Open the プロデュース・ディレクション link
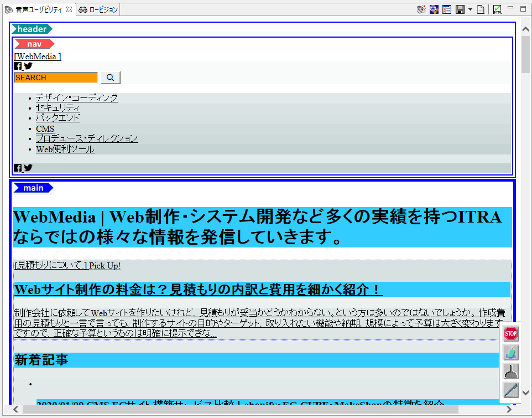 (x=87, y=138)
